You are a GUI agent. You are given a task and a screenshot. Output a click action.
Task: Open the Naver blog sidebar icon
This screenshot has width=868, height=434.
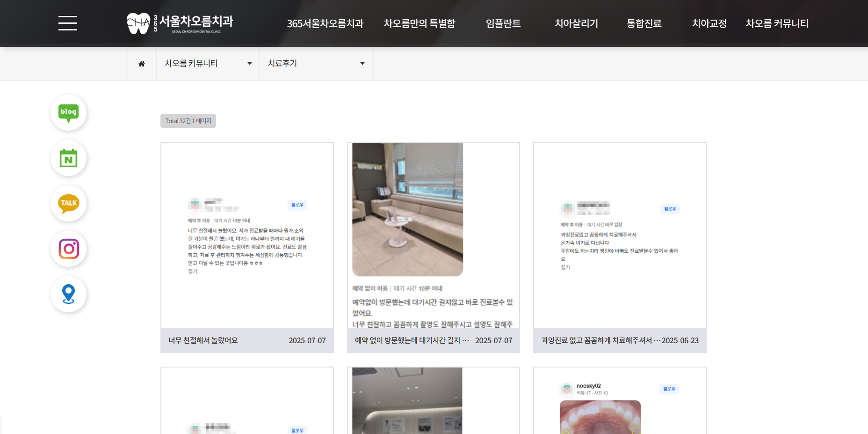point(68,112)
